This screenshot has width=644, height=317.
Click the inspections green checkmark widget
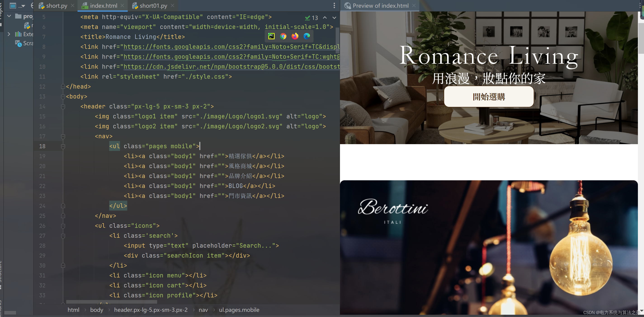pyautogui.click(x=307, y=18)
